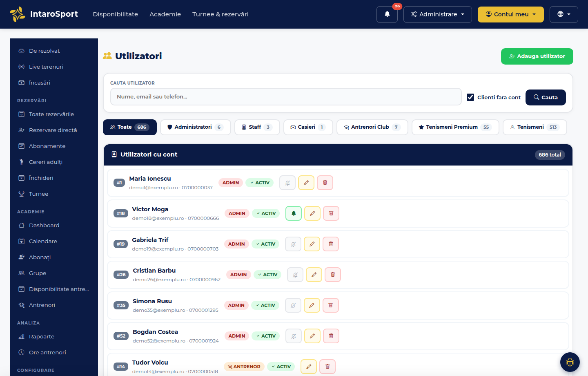Screen dimensions: 588x376
Task: Select the Administratori filter tab
Action: click(x=196, y=127)
